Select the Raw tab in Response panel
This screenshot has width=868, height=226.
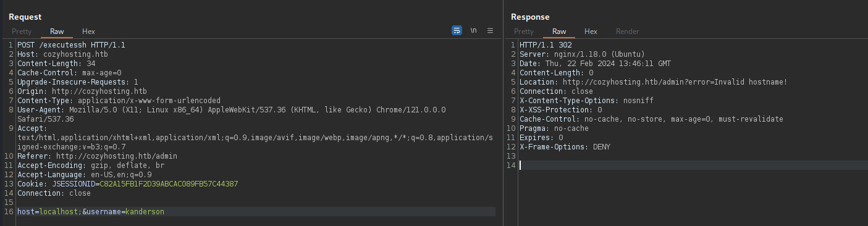point(559,31)
